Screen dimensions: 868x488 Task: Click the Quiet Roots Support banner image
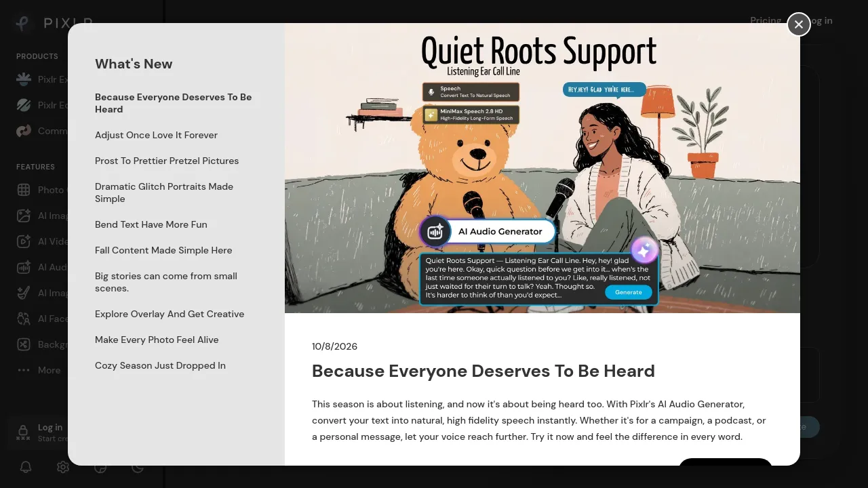[542, 168]
